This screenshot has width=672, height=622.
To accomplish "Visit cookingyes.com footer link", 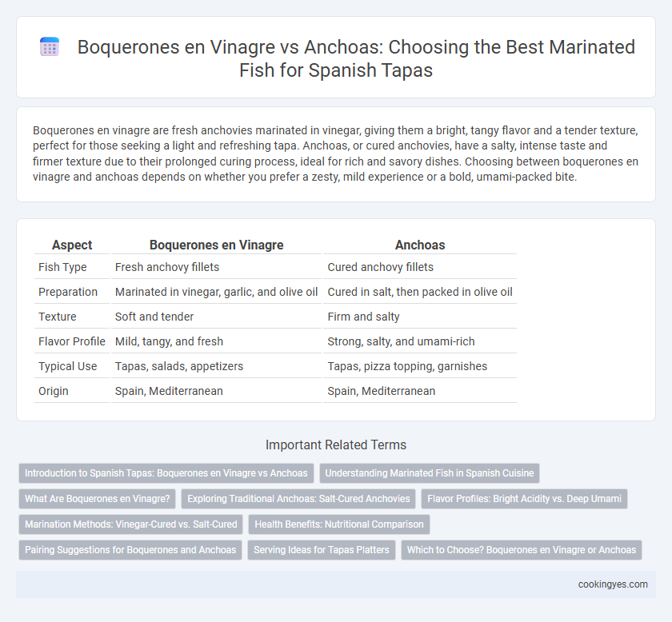I will point(613,584).
